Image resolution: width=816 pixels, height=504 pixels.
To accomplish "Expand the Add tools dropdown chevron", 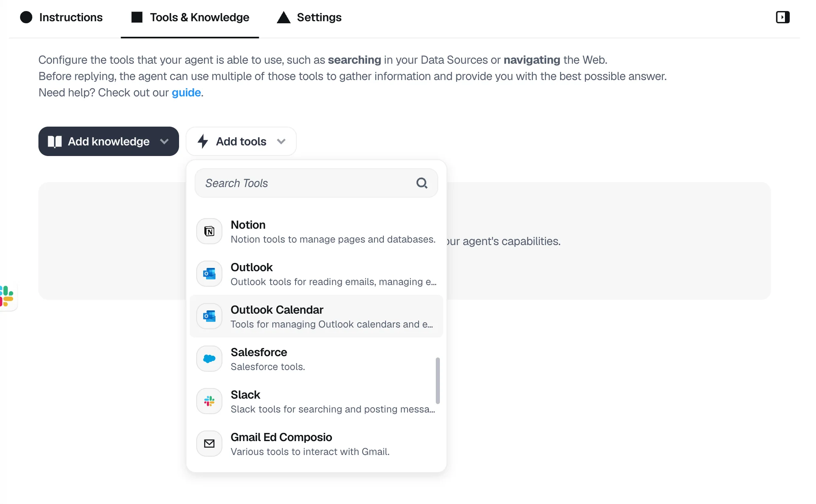I will [281, 142].
